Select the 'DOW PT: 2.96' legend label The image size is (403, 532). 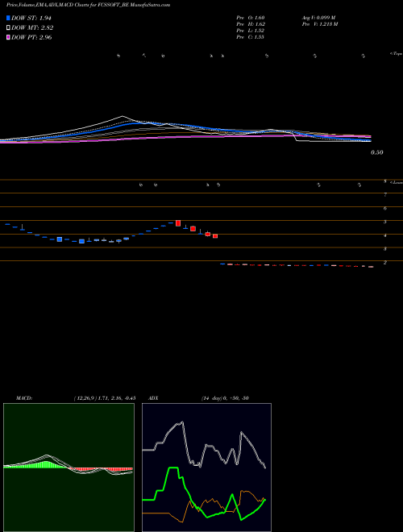(31, 37)
